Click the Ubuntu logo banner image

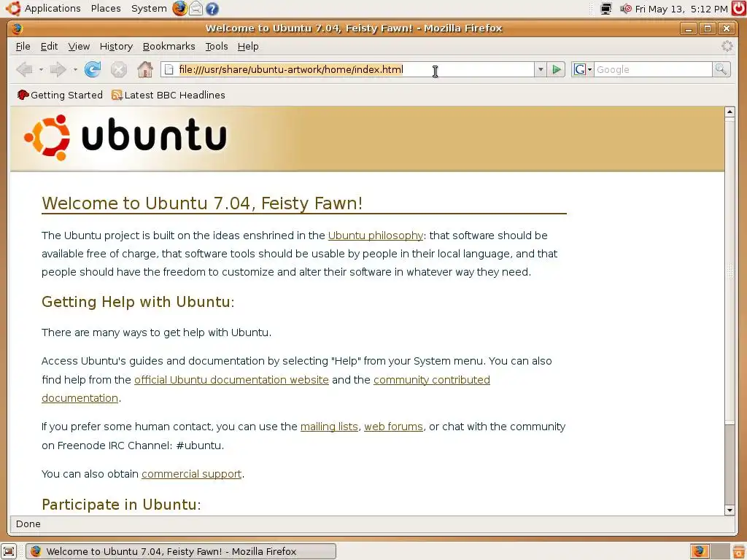pyautogui.click(x=125, y=137)
